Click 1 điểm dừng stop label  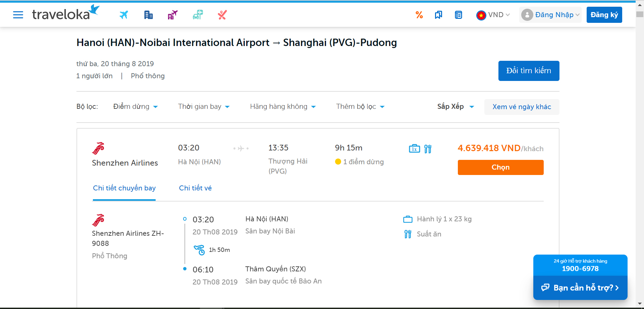click(363, 162)
